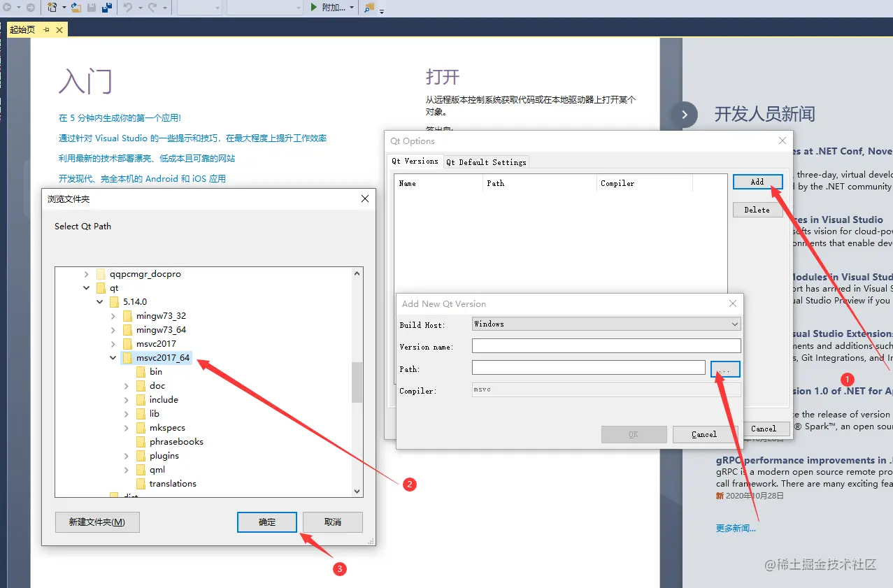The height and width of the screenshot is (588, 893).
Task: Click the Save toolbar icon
Action: pos(91,8)
